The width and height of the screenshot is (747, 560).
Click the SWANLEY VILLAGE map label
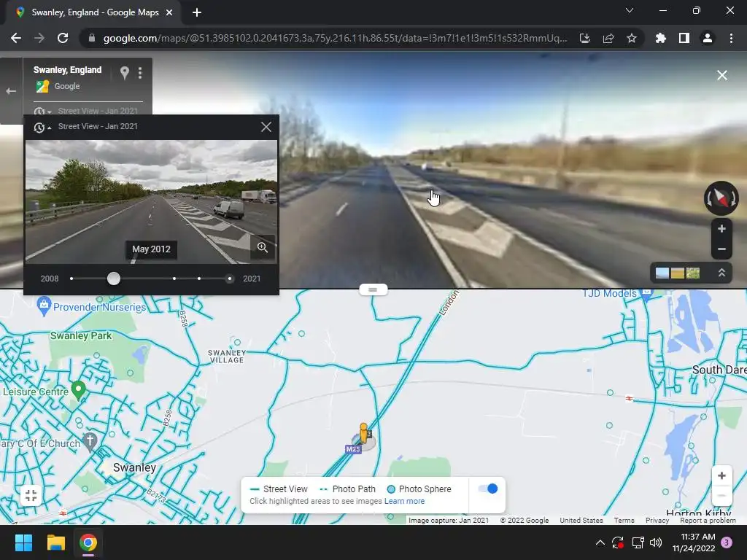tap(227, 356)
